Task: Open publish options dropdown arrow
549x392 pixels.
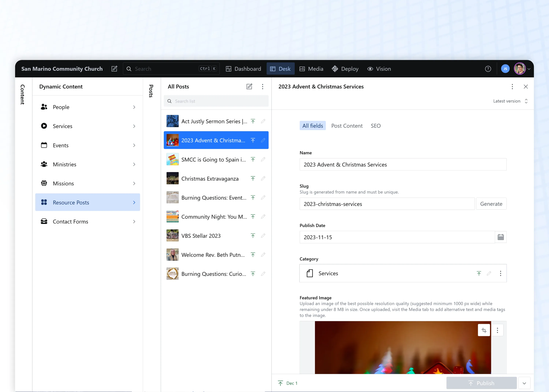Action: click(524, 383)
